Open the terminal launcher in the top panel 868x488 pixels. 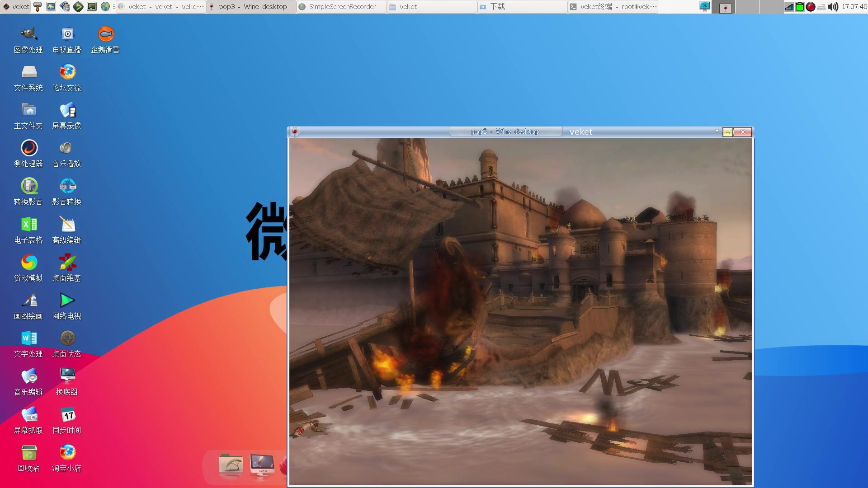tap(92, 7)
